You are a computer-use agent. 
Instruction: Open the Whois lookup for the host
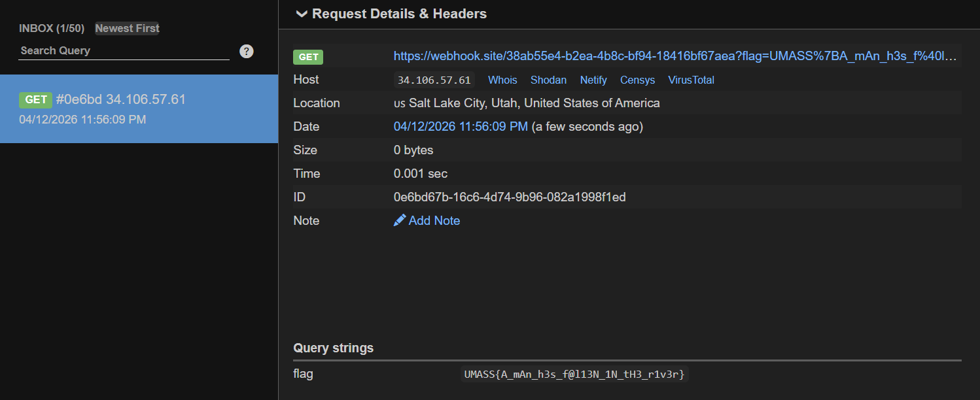pos(502,80)
